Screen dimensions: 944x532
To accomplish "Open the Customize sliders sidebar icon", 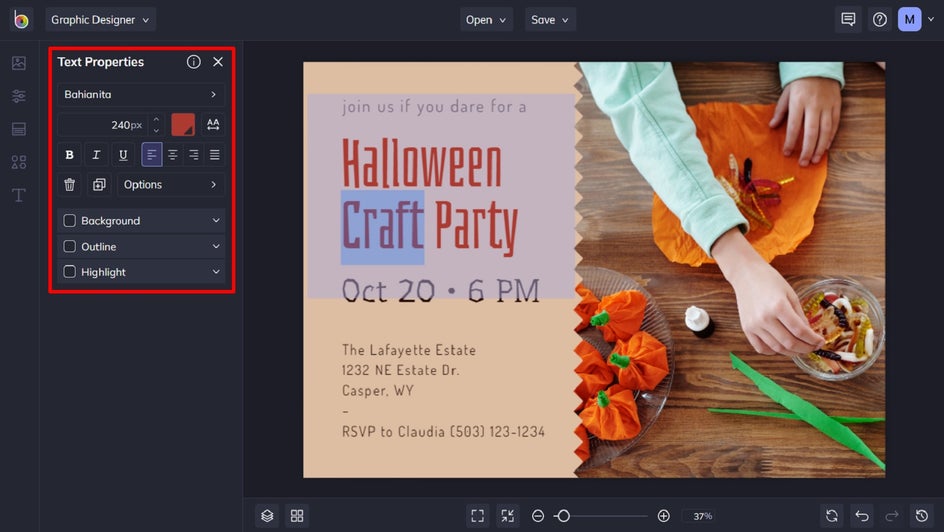I will coord(19,96).
